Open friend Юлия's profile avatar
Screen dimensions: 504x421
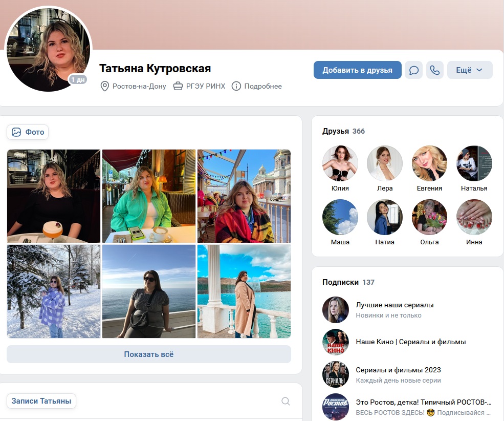click(340, 163)
